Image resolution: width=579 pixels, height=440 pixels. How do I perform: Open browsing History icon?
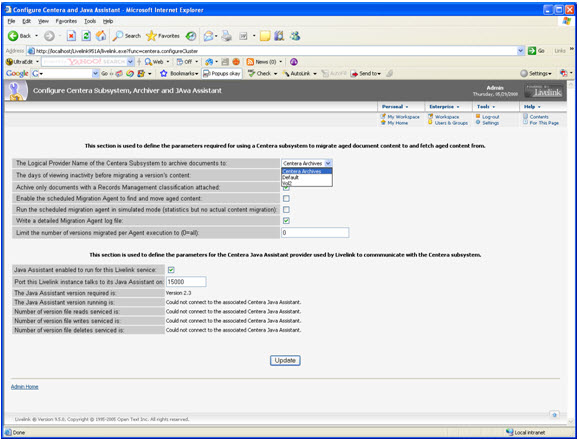[191, 36]
